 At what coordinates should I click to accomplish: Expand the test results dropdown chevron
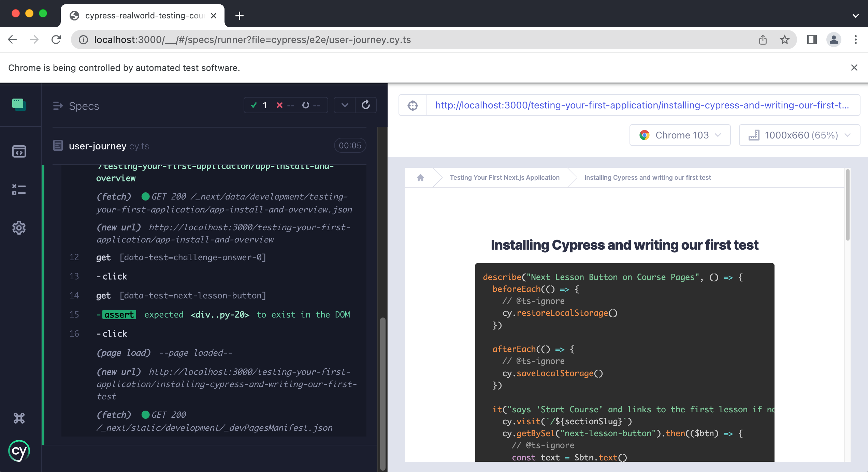pos(344,105)
